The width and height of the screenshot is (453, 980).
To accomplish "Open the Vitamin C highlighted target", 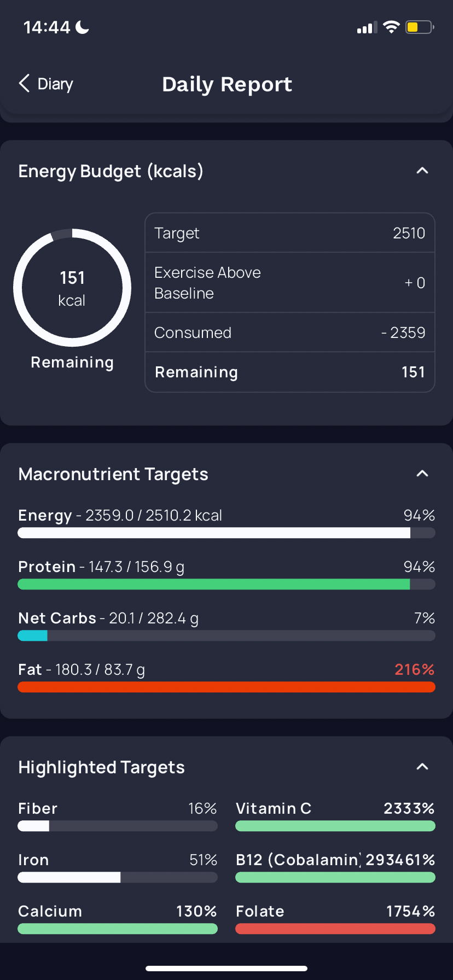I will 335,817.
